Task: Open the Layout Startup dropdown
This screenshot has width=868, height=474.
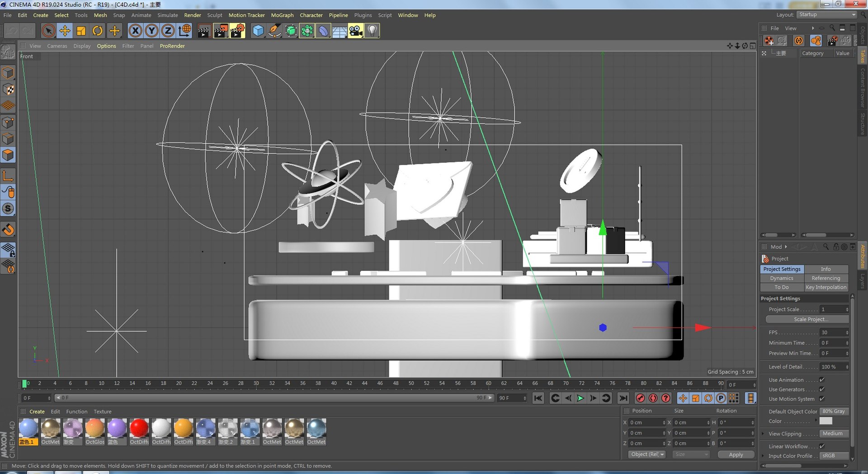Action: click(x=826, y=15)
